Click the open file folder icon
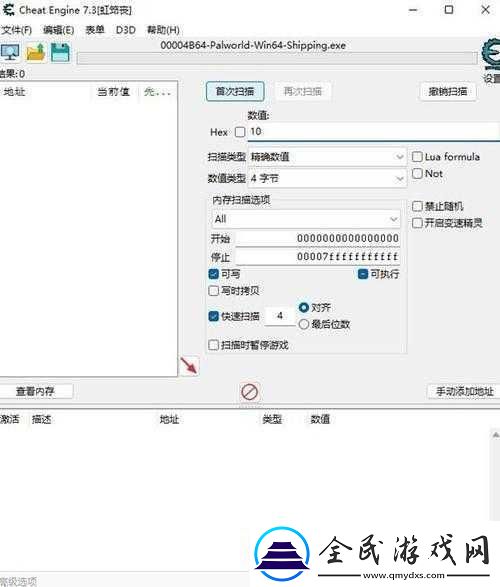 pyautogui.click(x=36, y=52)
